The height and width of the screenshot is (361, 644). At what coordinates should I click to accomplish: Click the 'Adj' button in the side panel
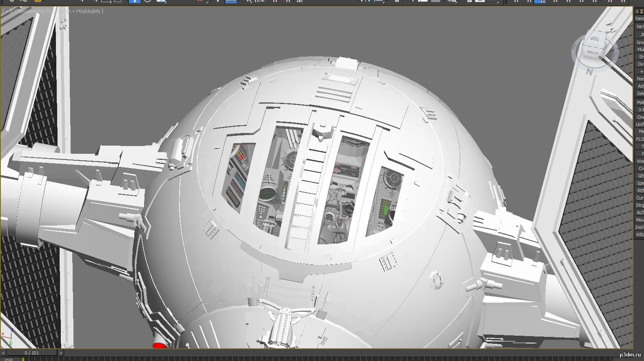click(640, 86)
